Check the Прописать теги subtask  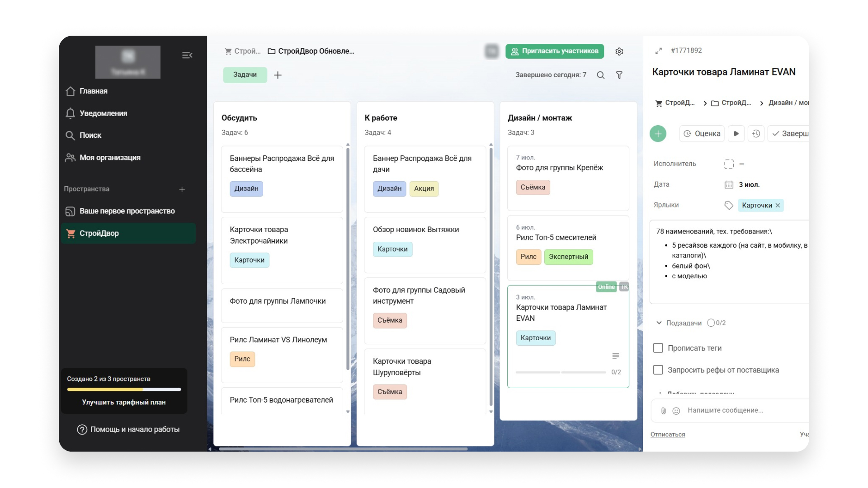click(x=658, y=348)
